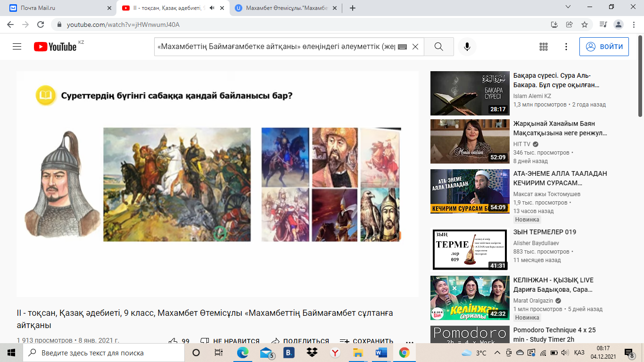
Task: Visit the HIT TV channel name
Action: click(523, 144)
